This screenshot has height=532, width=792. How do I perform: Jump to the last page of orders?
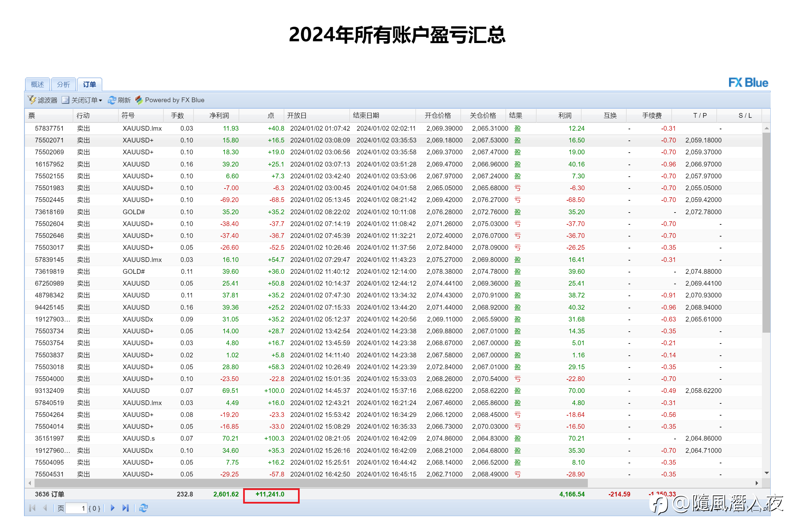point(126,508)
